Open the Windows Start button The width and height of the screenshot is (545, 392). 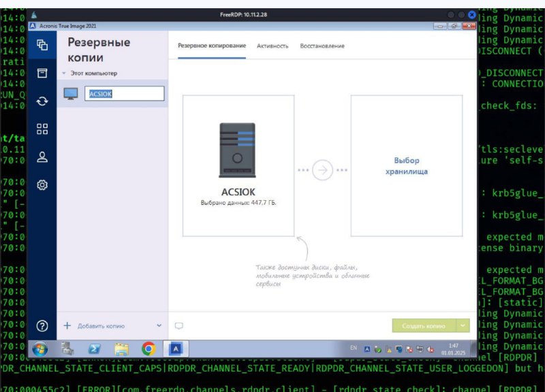[x=40, y=349]
